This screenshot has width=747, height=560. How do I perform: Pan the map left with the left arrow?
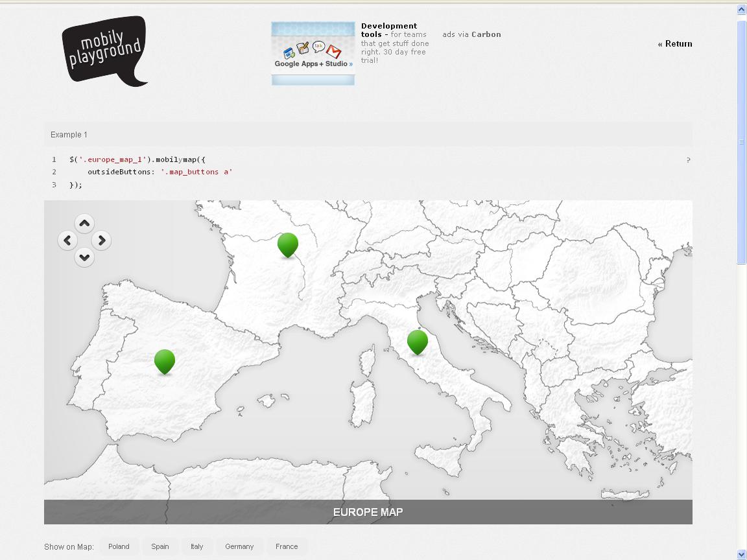[67, 241]
